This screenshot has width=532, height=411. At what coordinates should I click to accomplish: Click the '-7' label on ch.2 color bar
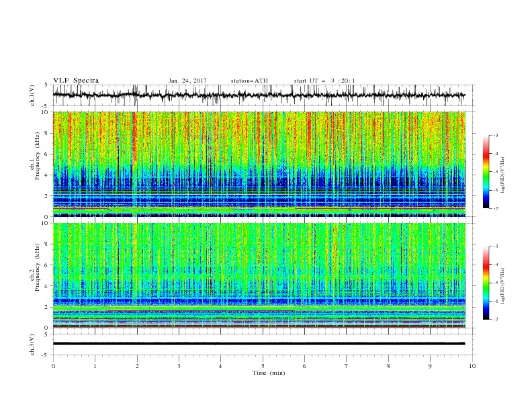495,319
